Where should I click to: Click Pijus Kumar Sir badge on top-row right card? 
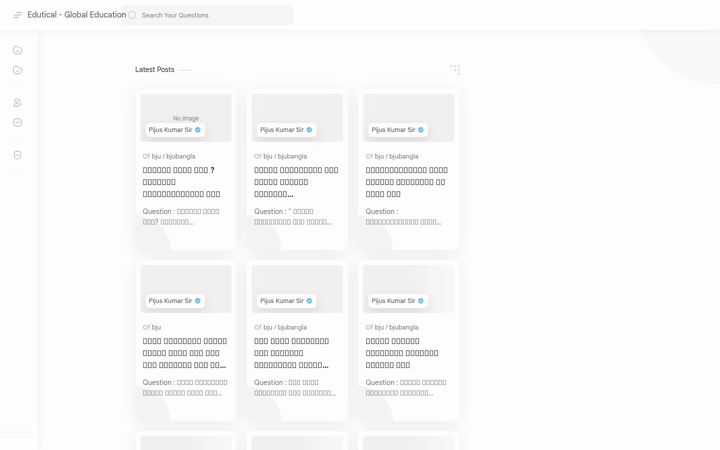pyautogui.click(x=398, y=130)
